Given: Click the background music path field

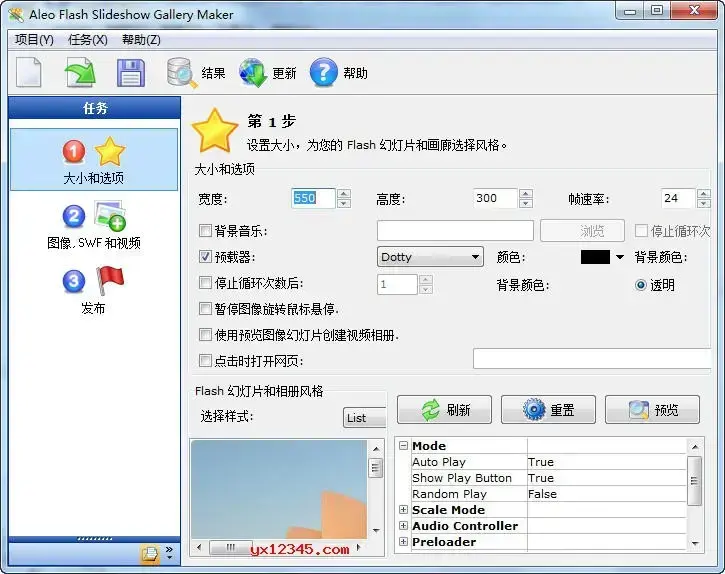Looking at the screenshot, I should [455, 230].
